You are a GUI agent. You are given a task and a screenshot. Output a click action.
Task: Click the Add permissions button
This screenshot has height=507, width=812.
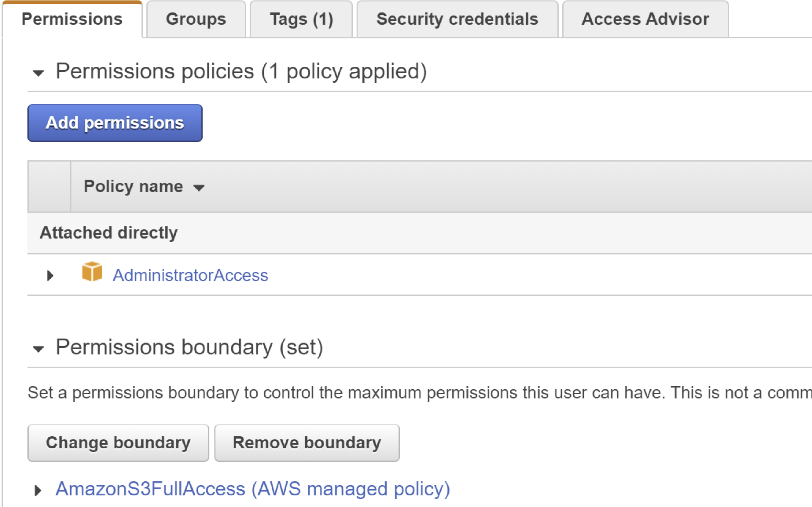(x=115, y=123)
